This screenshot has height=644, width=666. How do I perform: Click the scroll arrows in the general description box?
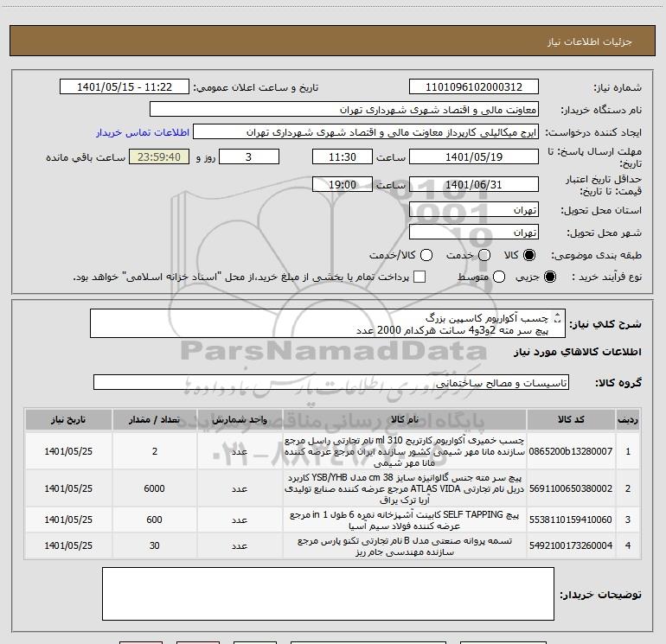(x=558, y=317)
